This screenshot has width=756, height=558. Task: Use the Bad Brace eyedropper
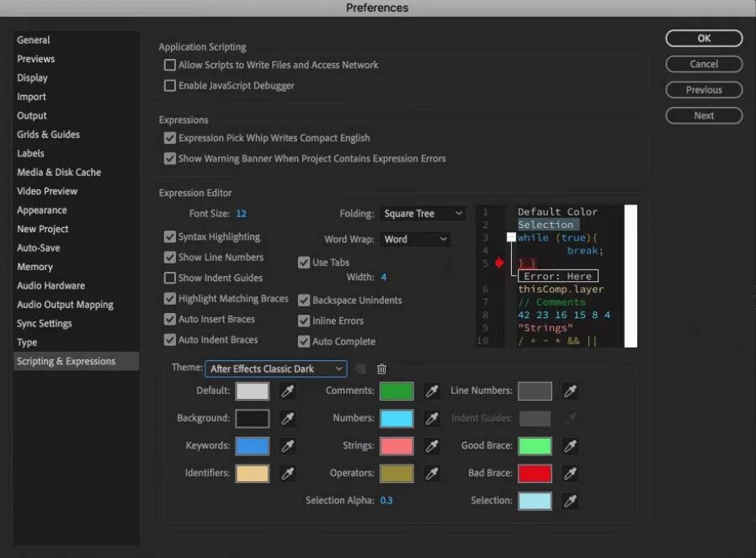570,474
